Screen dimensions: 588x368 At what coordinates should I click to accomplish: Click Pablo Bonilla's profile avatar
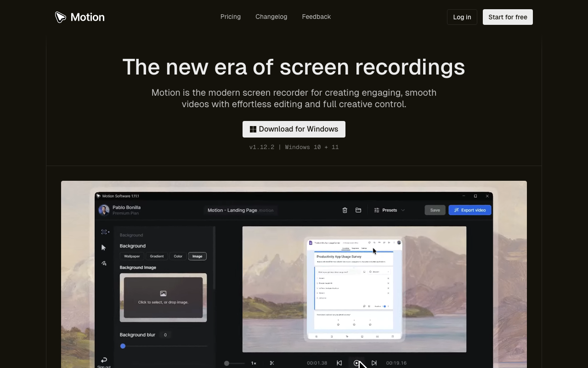coord(104,210)
